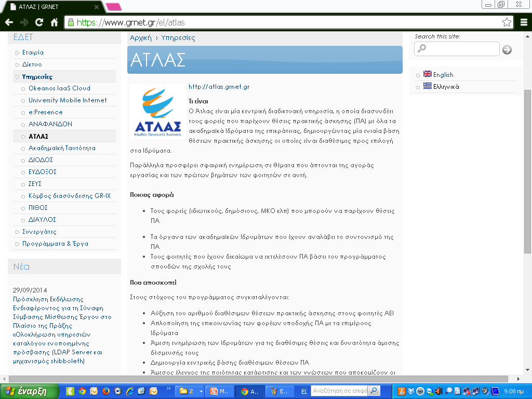Image resolution: width=532 pixels, height=399 pixels.
Task: Go to the browser home page icon
Action: pos(54,22)
